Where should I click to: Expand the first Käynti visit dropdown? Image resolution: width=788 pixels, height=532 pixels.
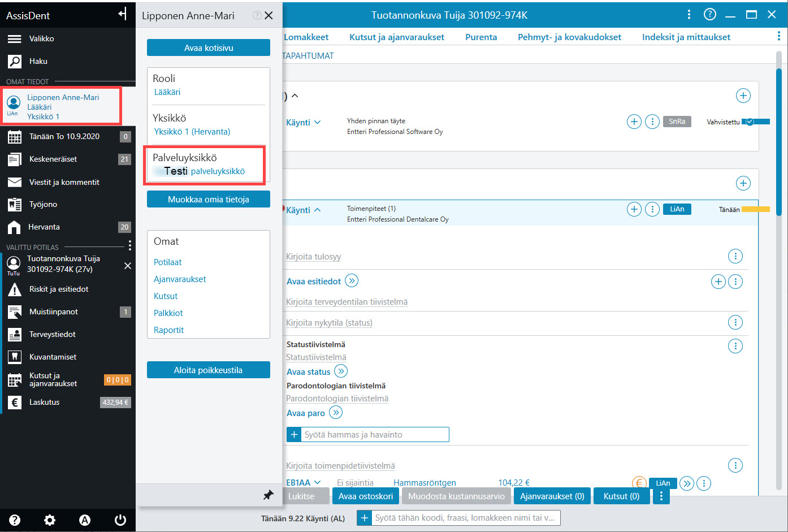click(x=317, y=122)
